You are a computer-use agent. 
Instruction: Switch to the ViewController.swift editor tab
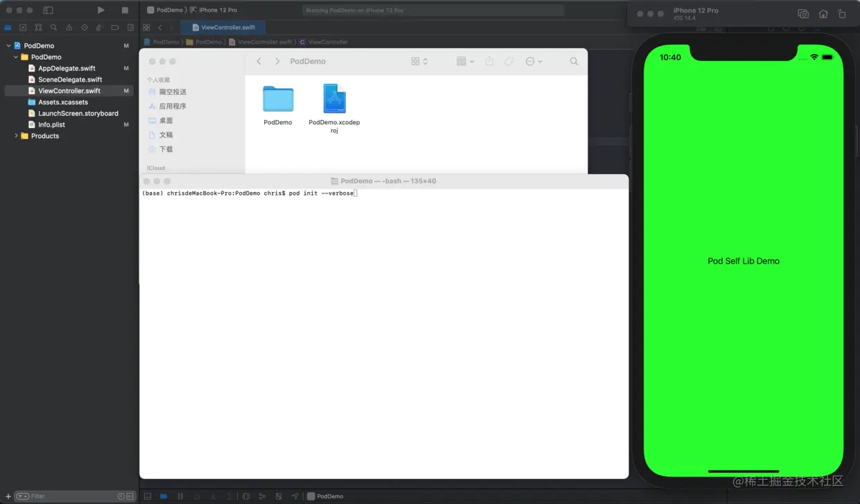[x=223, y=28]
